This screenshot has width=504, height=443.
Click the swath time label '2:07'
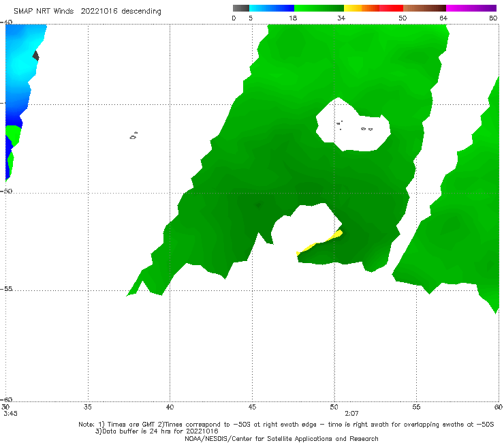click(351, 414)
